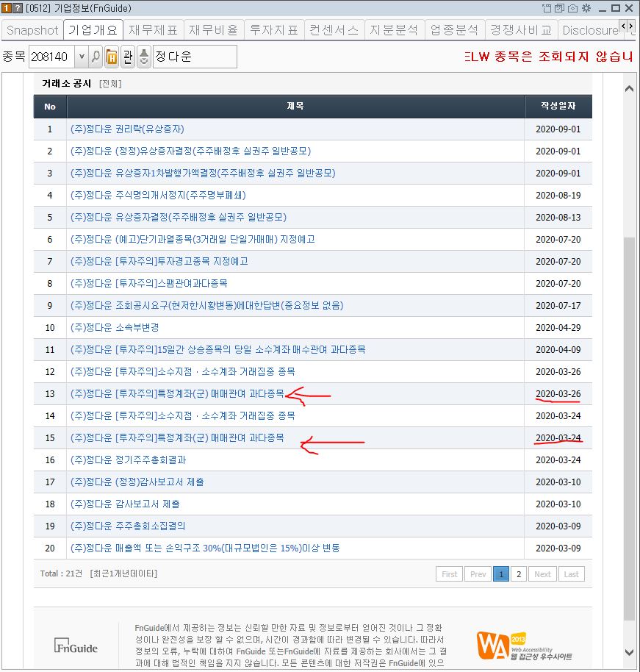
Task: Click the stock name field 정다운
Action: coord(195,57)
